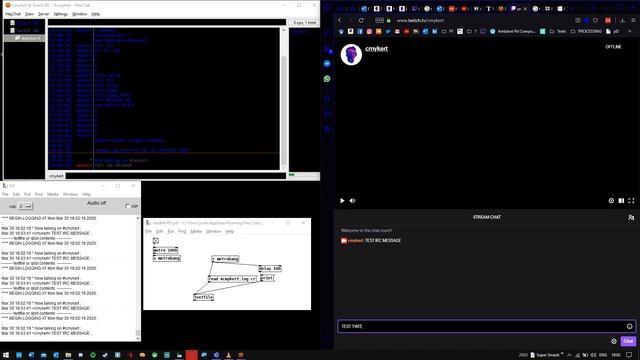The height and width of the screenshot is (360, 640).
Task: Click the VPN badge in address bar
Action: (x=380, y=20)
